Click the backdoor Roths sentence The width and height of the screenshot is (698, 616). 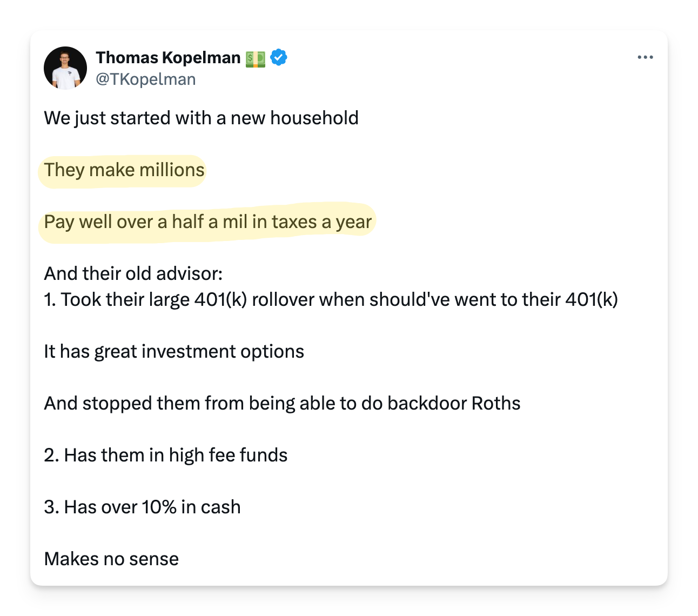[282, 404]
